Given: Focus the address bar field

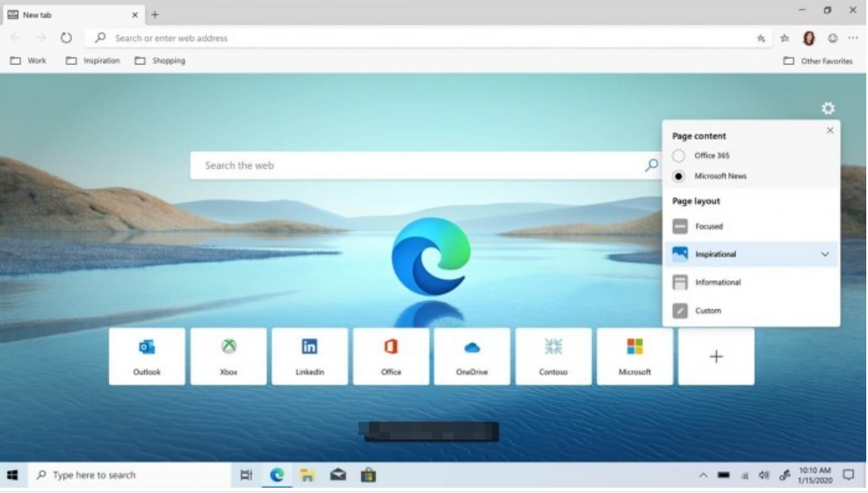Looking at the screenshot, I should (426, 38).
